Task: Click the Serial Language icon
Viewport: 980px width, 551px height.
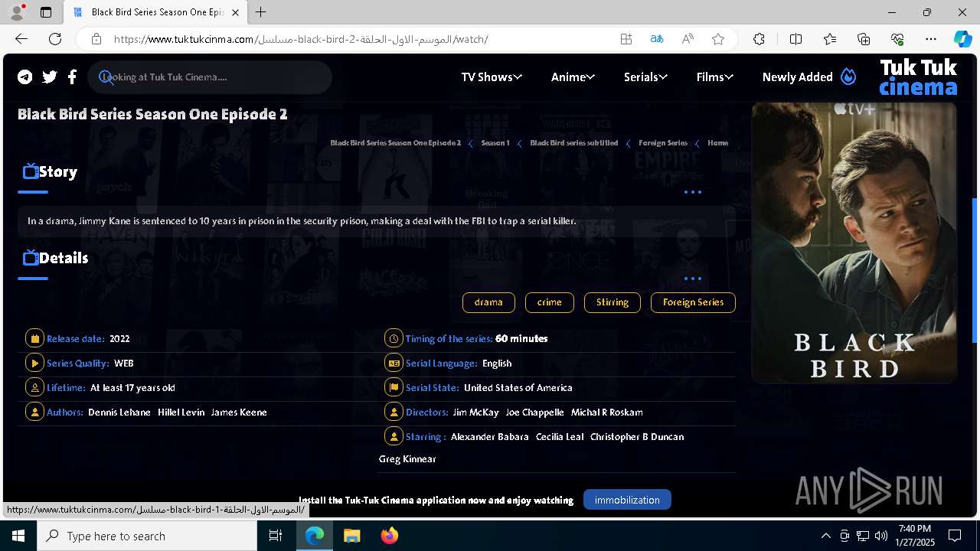Action: 394,363
